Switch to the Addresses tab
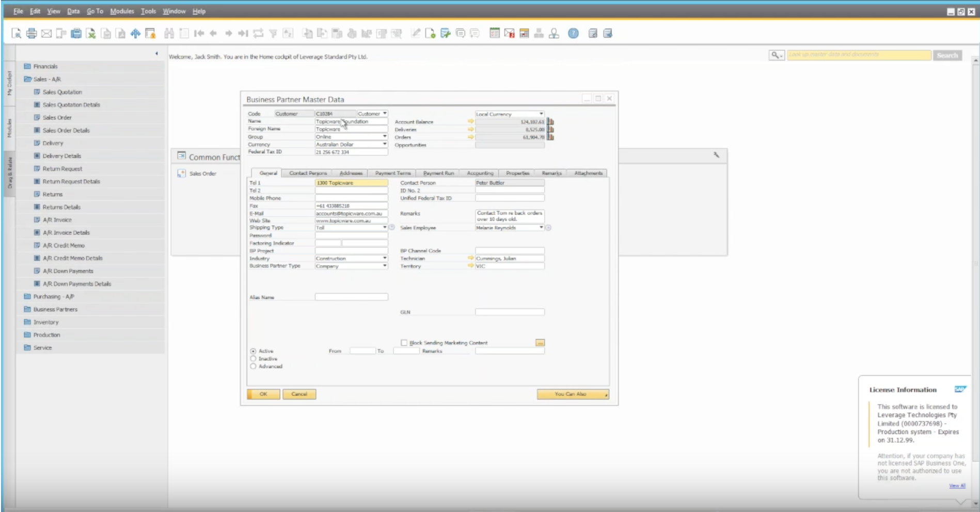Image resolution: width=980 pixels, height=512 pixels. point(351,173)
